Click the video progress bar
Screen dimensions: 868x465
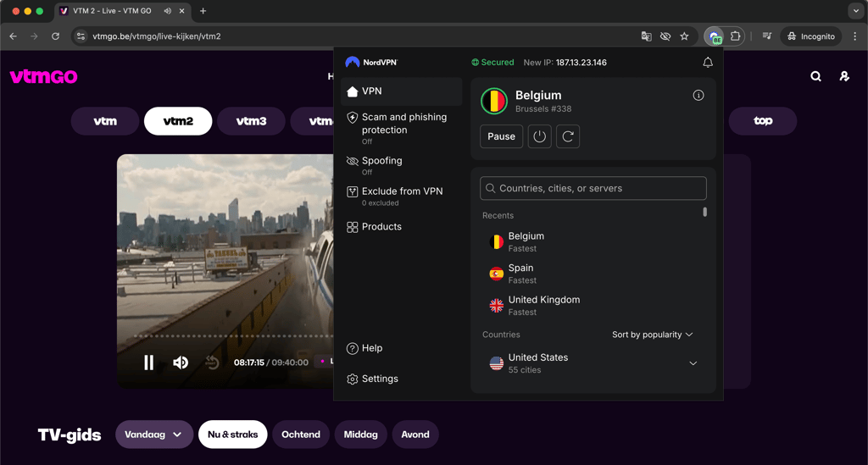click(232, 335)
